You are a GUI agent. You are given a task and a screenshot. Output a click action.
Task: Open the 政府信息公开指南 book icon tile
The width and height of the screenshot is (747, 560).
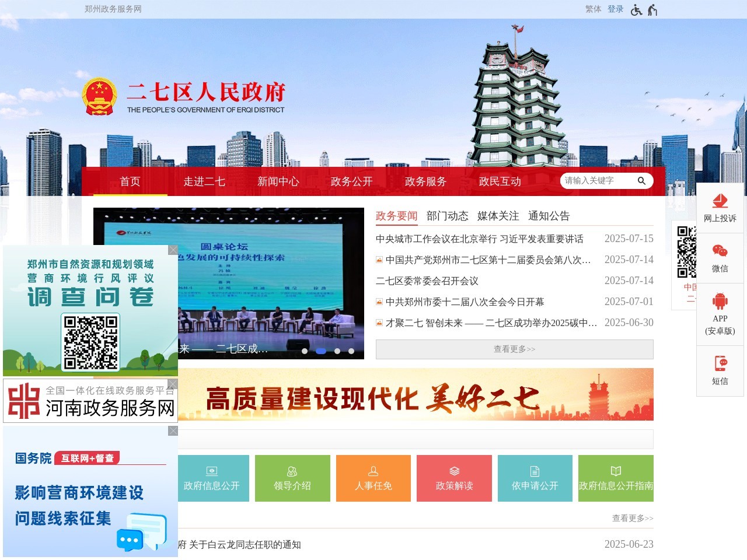[x=616, y=470]
